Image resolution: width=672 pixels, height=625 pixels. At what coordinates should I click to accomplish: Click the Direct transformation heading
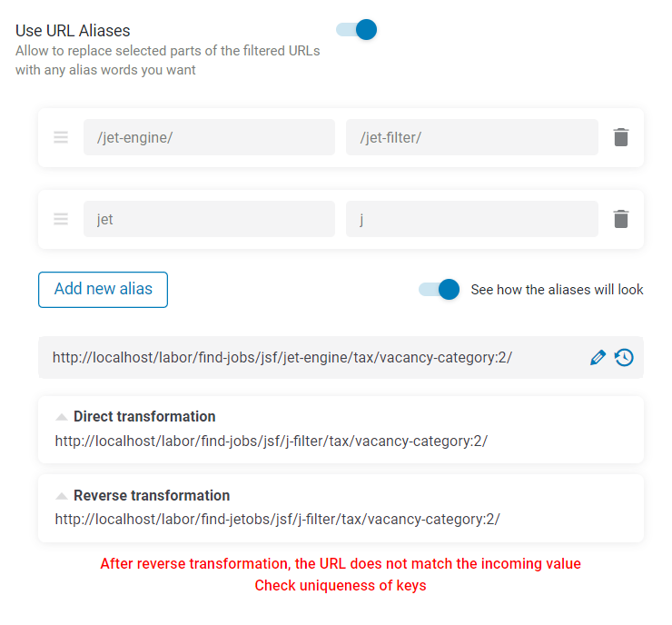pyautogui.click(x=144, y=416)
